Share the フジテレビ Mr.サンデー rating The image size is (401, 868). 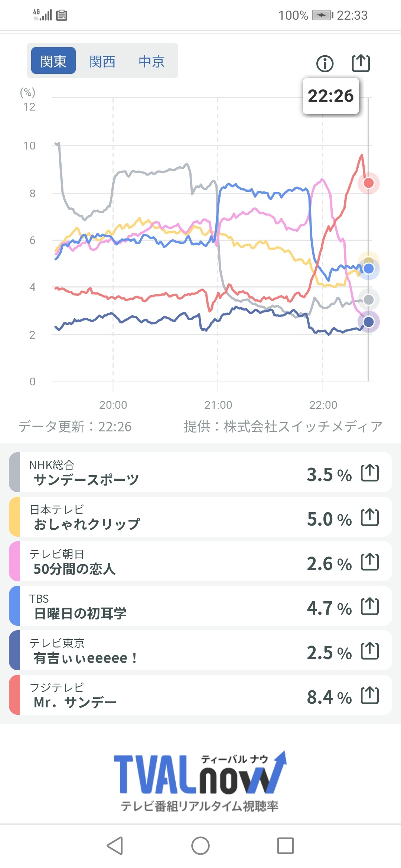pyautogui.click(x=370, y=696)
